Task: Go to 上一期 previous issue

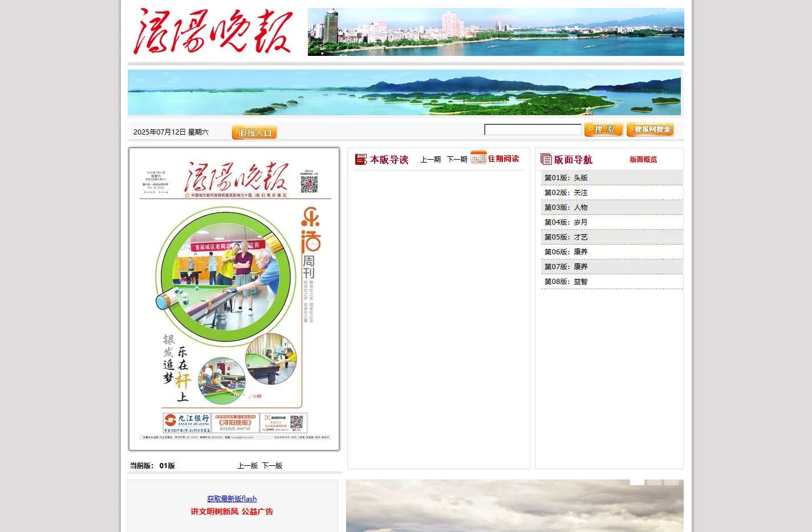Action: point(431,160)
